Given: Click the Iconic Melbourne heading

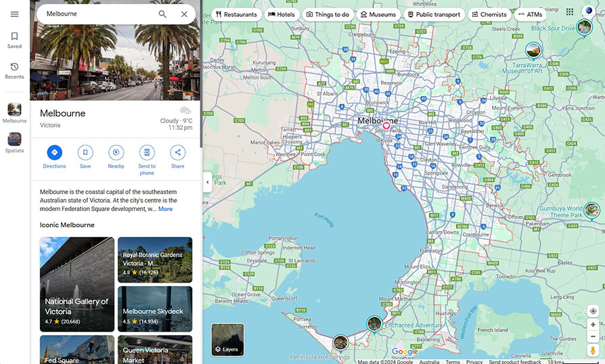Looking at the screenshot, I should pyautogui.click(x=67, y=225).
